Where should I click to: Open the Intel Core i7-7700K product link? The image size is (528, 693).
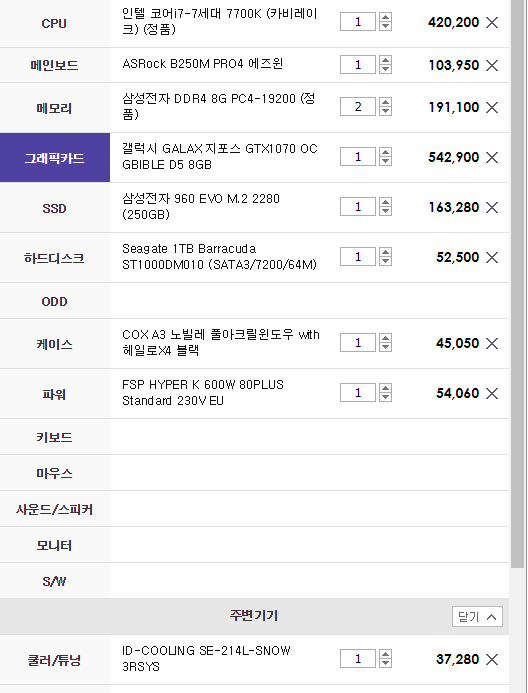[220, 21]
